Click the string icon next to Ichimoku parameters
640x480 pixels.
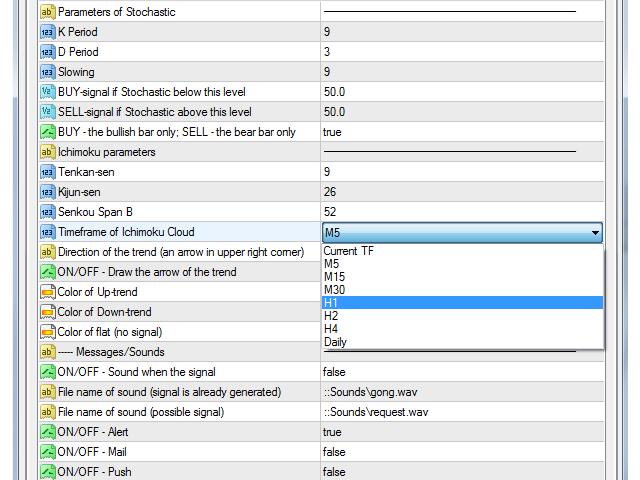[x=47, y=152]
